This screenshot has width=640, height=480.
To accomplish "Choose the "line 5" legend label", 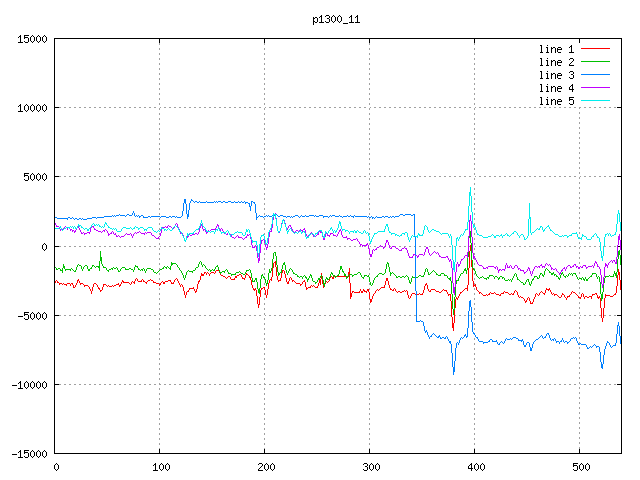I will click(x=557, y=101).
